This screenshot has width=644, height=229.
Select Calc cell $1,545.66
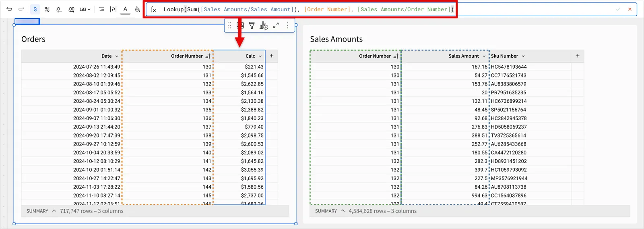point(239,75)
